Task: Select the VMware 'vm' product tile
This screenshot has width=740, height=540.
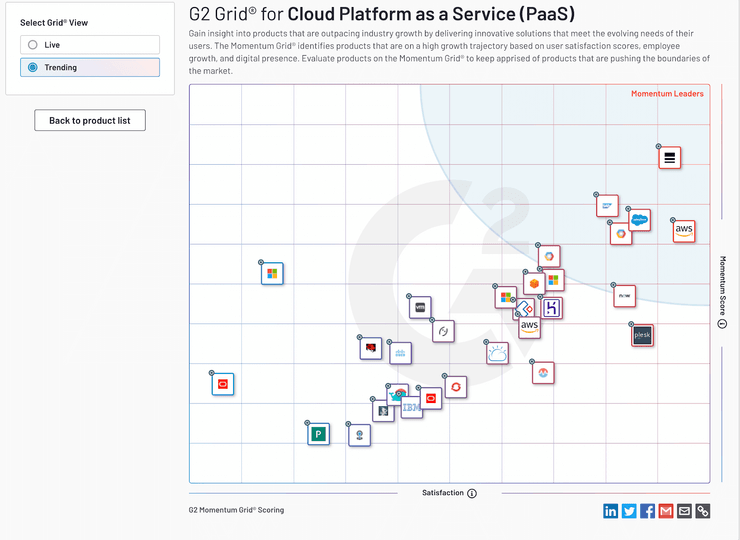Action: (420, 308)
